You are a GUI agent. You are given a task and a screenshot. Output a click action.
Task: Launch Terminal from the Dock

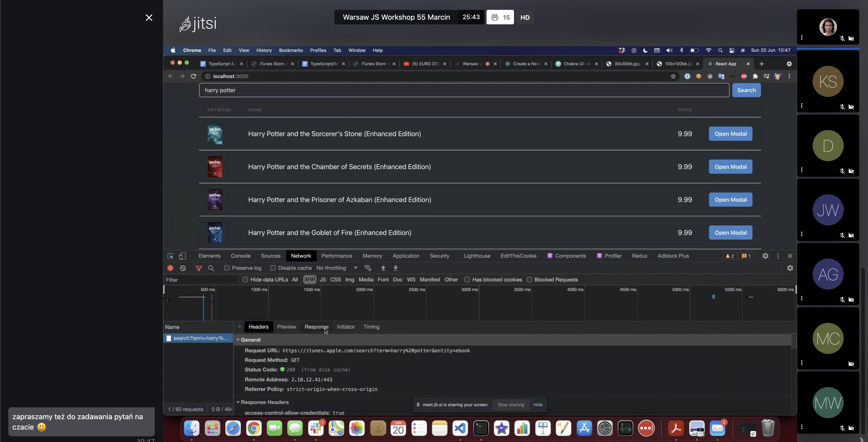tap(481, 428)
